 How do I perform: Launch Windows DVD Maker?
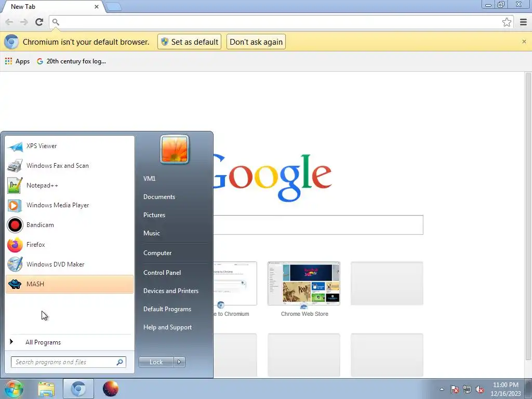70,264
